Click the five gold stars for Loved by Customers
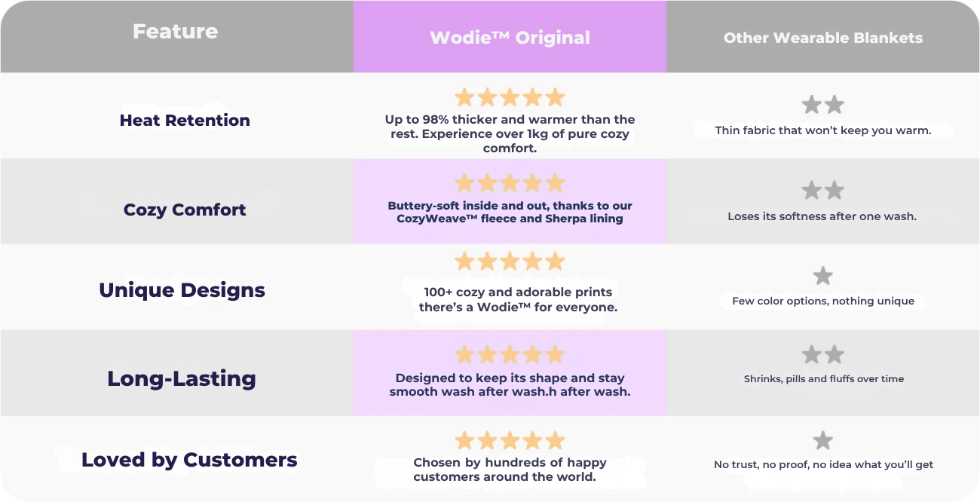Image resolution: width=980 pixels, height=502 pixels. (510, 441)
